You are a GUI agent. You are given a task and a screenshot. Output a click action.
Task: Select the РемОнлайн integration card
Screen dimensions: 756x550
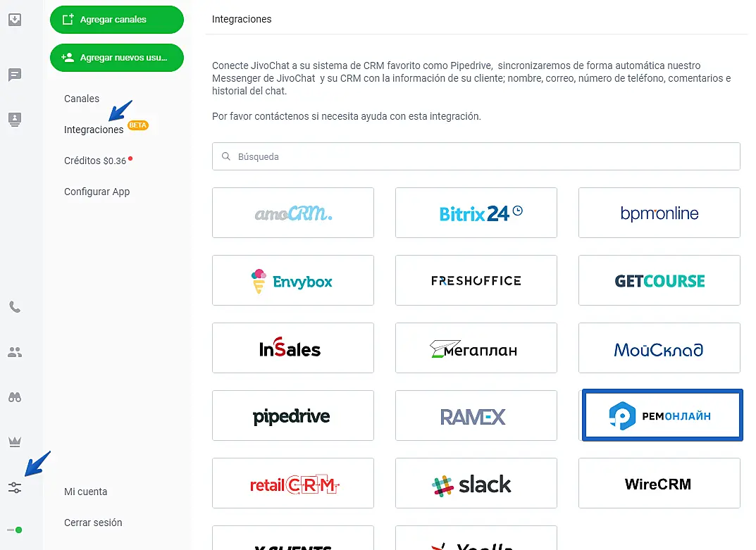[662, 415]
